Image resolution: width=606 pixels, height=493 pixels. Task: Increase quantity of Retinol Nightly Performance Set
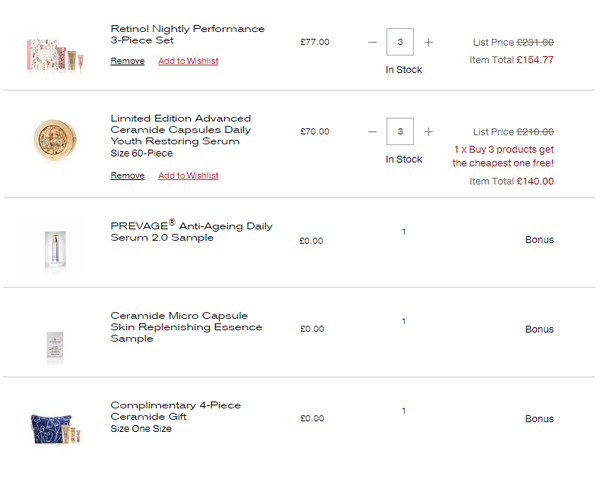pyautogui.click(x=428, y=42)
